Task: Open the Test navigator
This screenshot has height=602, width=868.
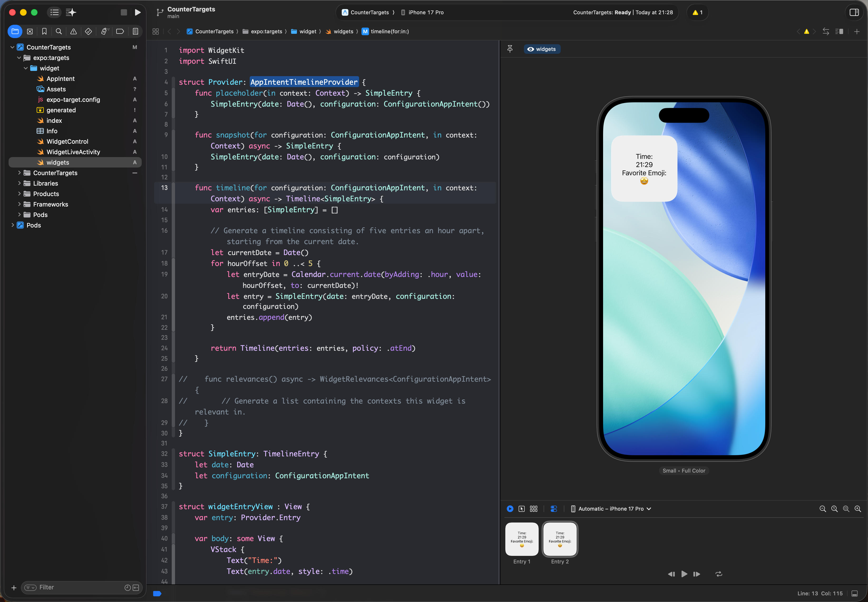Action: [x=88, y=31]
